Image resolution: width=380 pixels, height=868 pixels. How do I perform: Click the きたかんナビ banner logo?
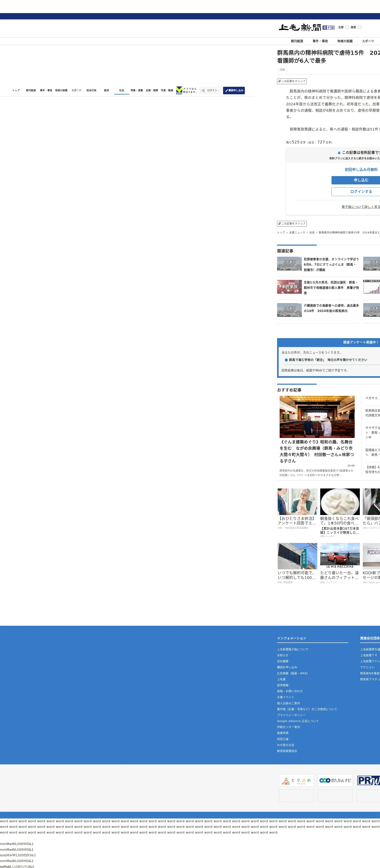(335, 780)
